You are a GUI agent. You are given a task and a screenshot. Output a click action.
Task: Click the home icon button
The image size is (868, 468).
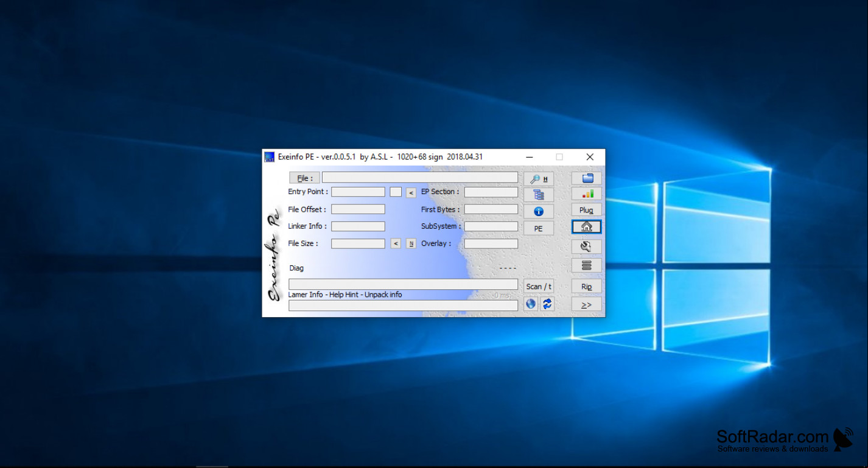(587, 226)
